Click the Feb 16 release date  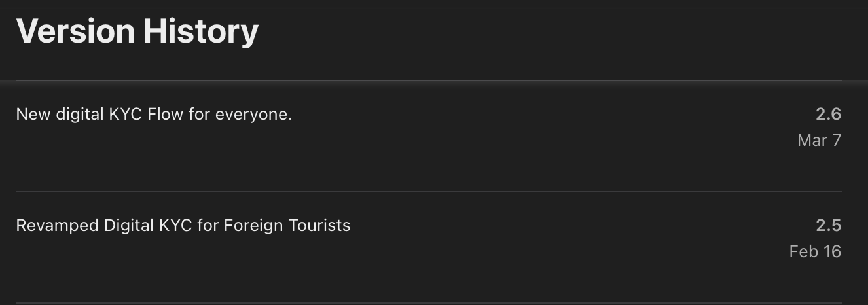click(815, 251)
